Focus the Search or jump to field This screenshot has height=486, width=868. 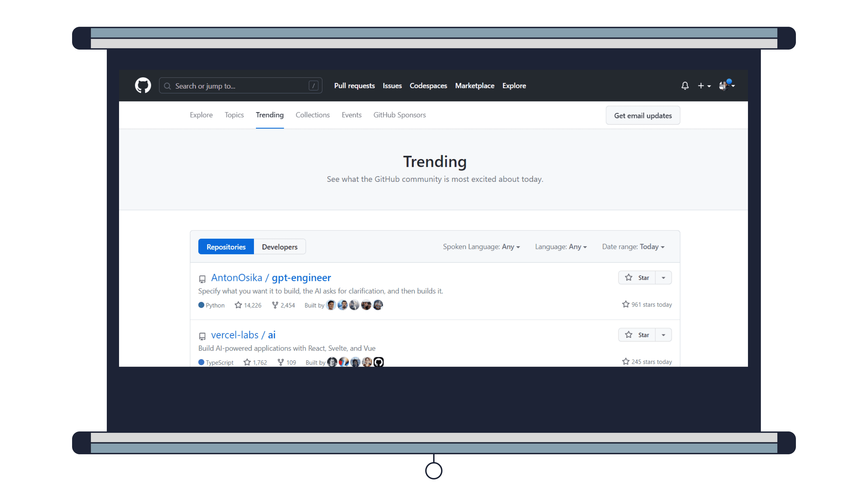[x=241, y=86]
